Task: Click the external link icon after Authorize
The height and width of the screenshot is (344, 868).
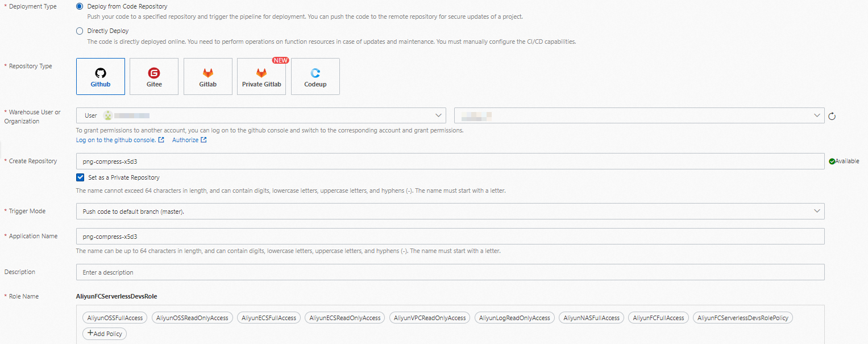Action: [203, 139]
